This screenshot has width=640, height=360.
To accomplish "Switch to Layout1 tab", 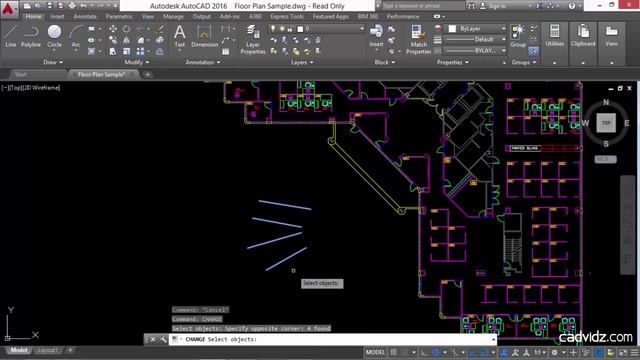I will [x=48, y=350].
